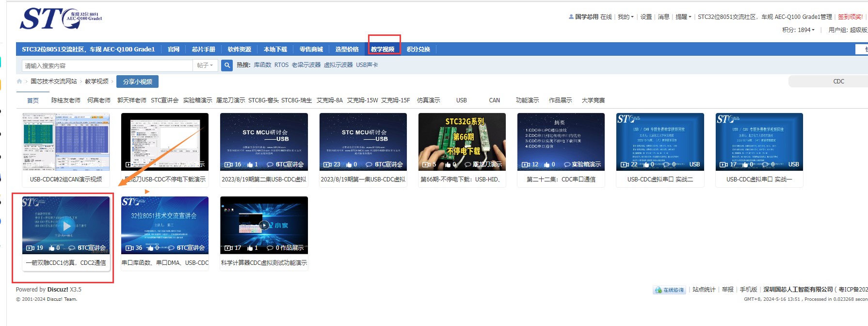868x326 pixels.
Task: Open the 帖子 search type dropdown
Action: 205,65
